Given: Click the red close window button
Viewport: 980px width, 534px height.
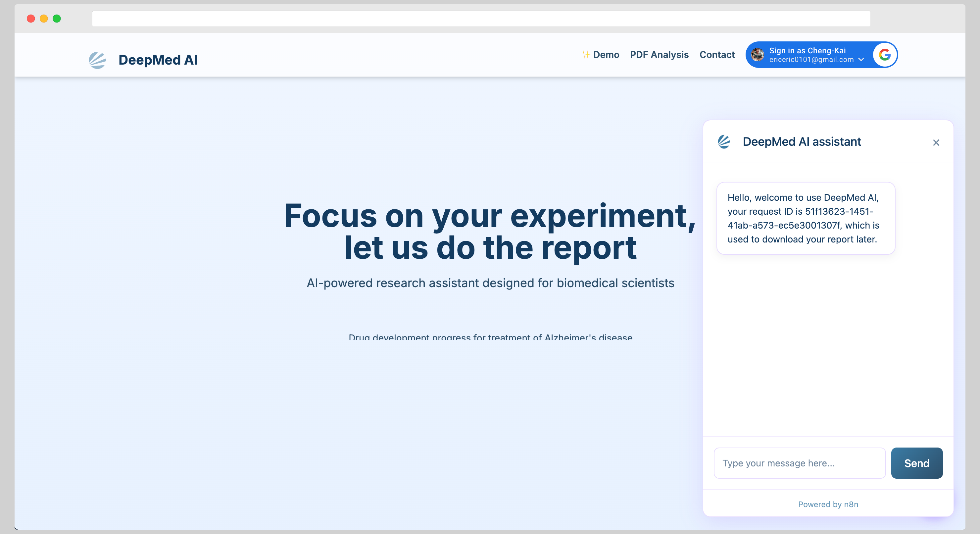Looking at the screenshot, I should tap(31, 19).
